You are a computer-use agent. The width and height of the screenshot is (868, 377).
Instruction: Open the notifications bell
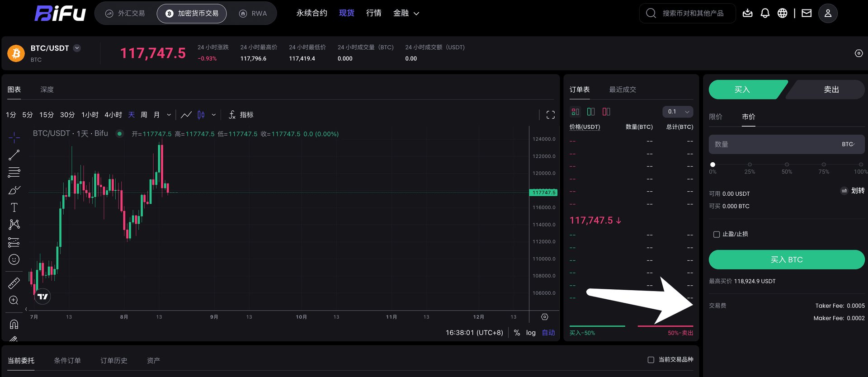coord(765,13)
